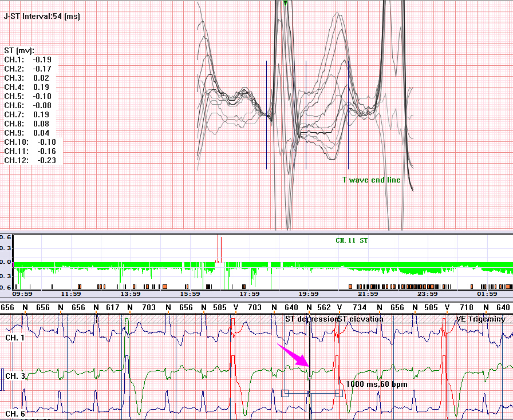Open the ST depression event label
This screenshot has width=513, height=420.
point(311,319)
